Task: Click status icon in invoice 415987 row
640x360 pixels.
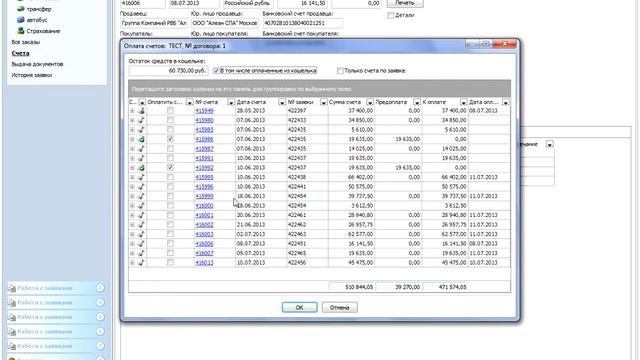Action: coord(141,149)
